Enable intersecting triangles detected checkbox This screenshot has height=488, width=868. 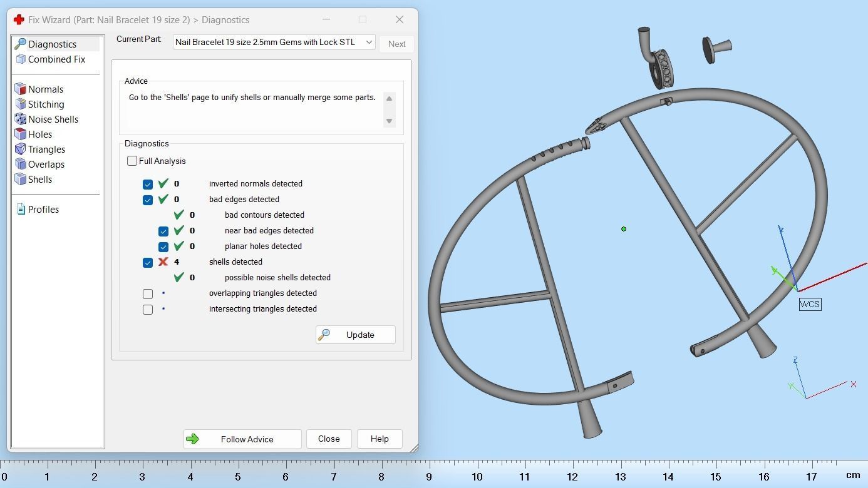(148, 309)
